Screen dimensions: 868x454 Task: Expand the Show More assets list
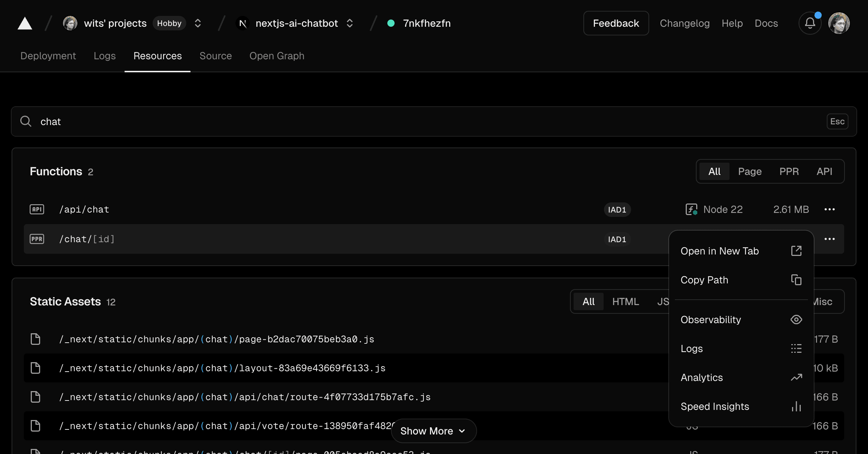433,431
